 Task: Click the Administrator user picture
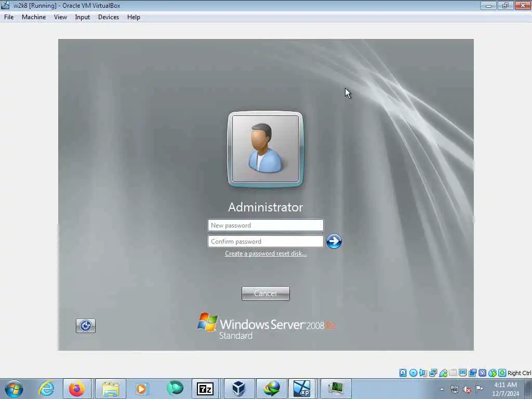click(x=265, y=149)
